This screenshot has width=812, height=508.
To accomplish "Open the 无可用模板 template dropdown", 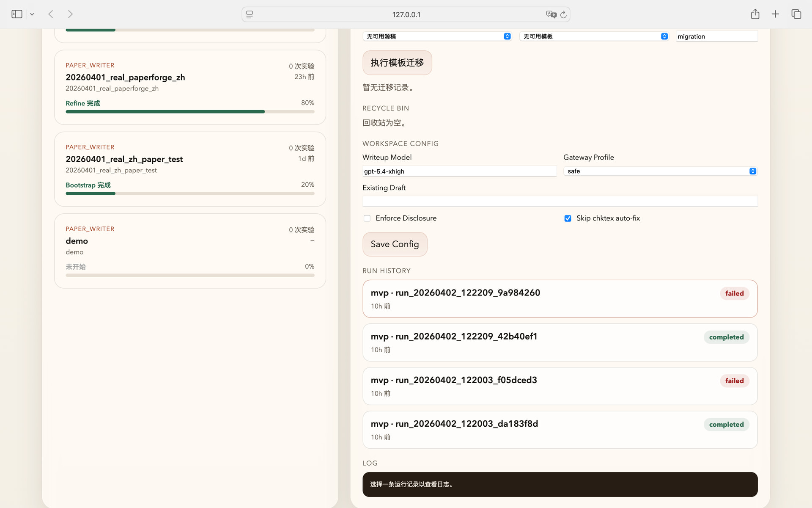I will pyautogui.click(x=594, y=36).
